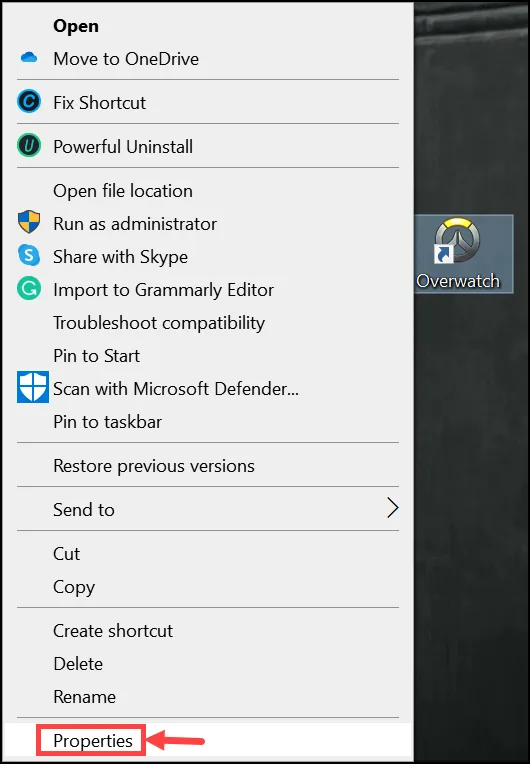
Task: Click the Powerful Uninstall green icon
Action: [29, 146]
